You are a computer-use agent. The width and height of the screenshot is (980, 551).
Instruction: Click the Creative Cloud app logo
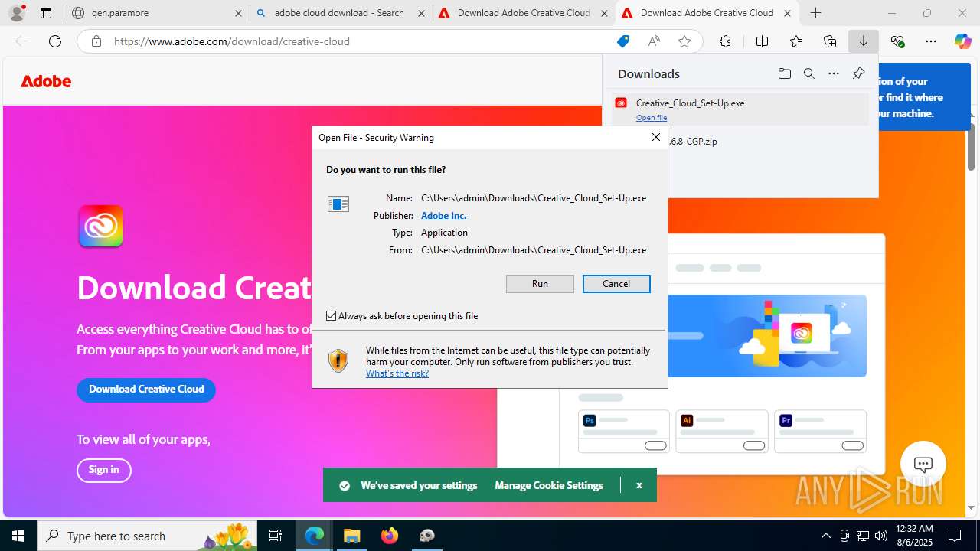101,226
